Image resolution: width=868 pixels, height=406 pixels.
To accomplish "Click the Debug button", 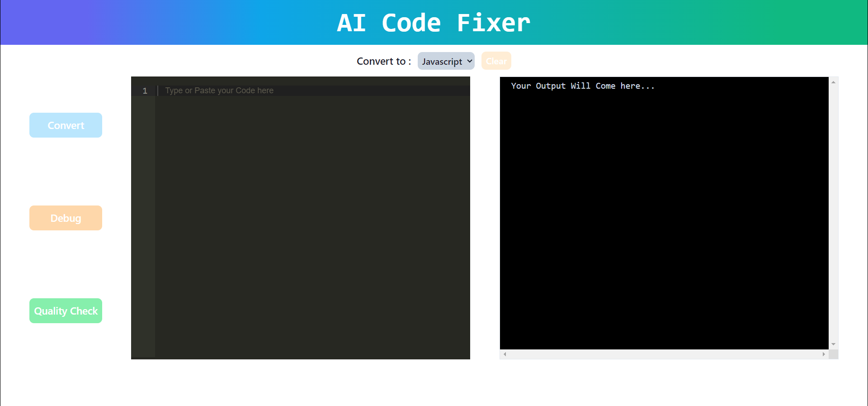I will (x=66, y=218).
